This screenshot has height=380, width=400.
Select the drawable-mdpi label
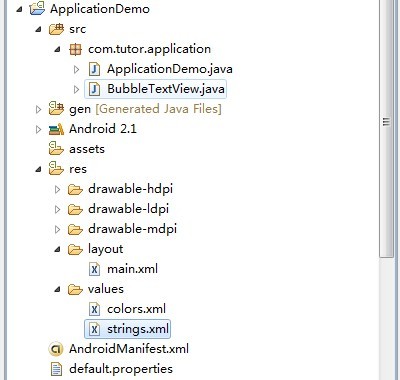click(x=132, y=229)
